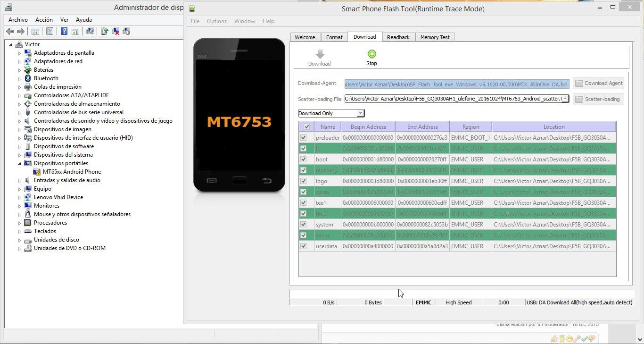
Task: Uncheck the logo partition checkbox
Action: [304, 181]
